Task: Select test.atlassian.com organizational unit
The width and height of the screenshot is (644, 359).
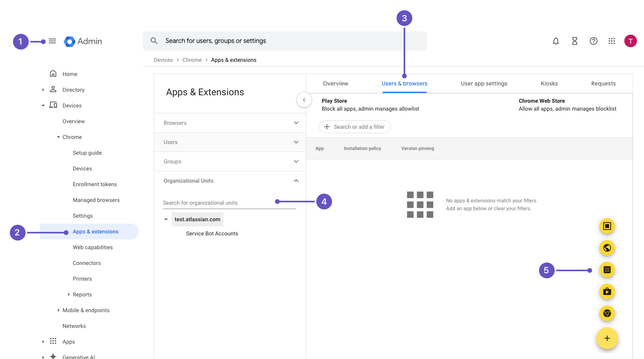Action: [x=197, y=219]
